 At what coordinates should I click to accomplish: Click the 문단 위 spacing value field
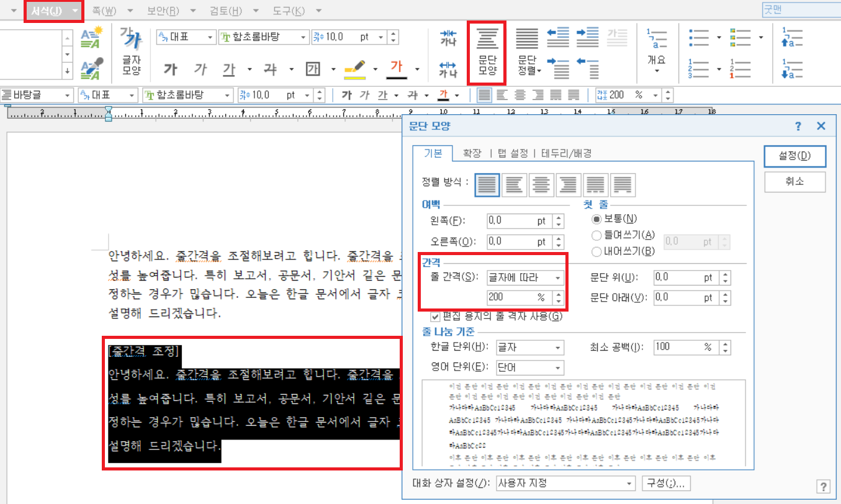[x=686, y=277]
